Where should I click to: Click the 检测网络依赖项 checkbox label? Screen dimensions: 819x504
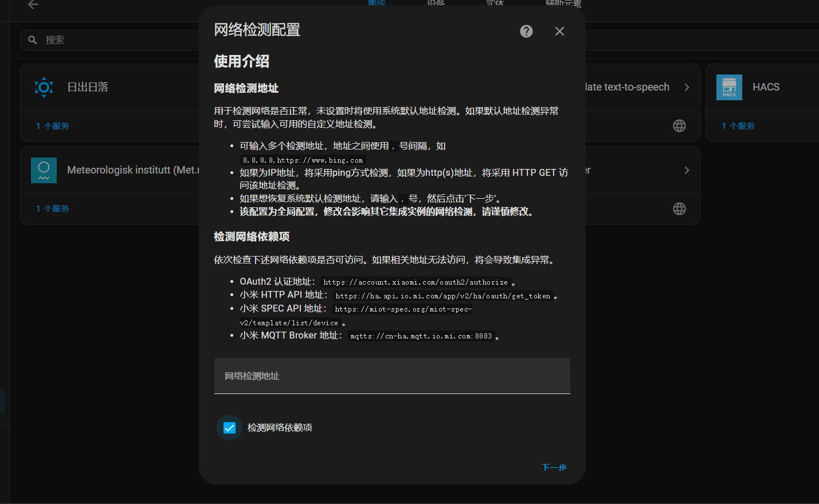click(x=280, y=428)
